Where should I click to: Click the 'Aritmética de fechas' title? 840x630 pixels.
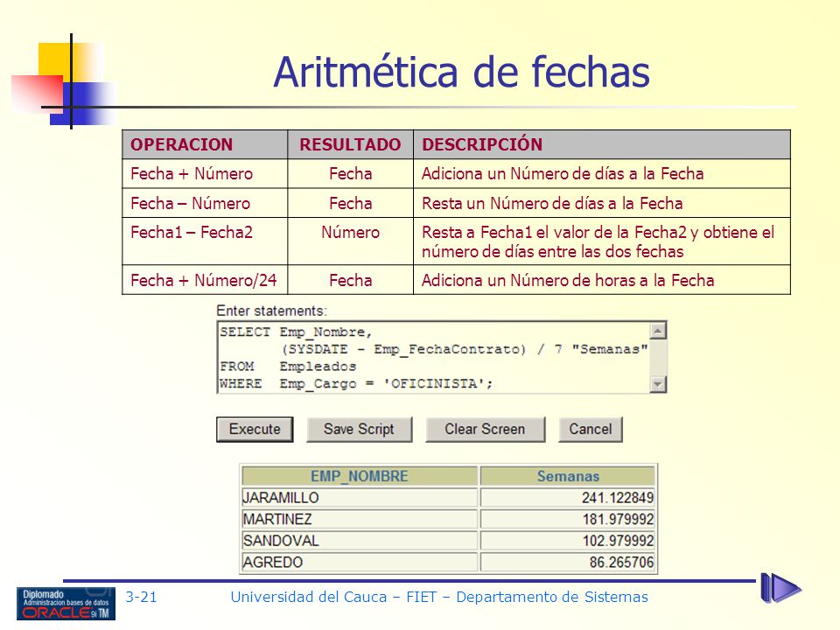(461, 72)
